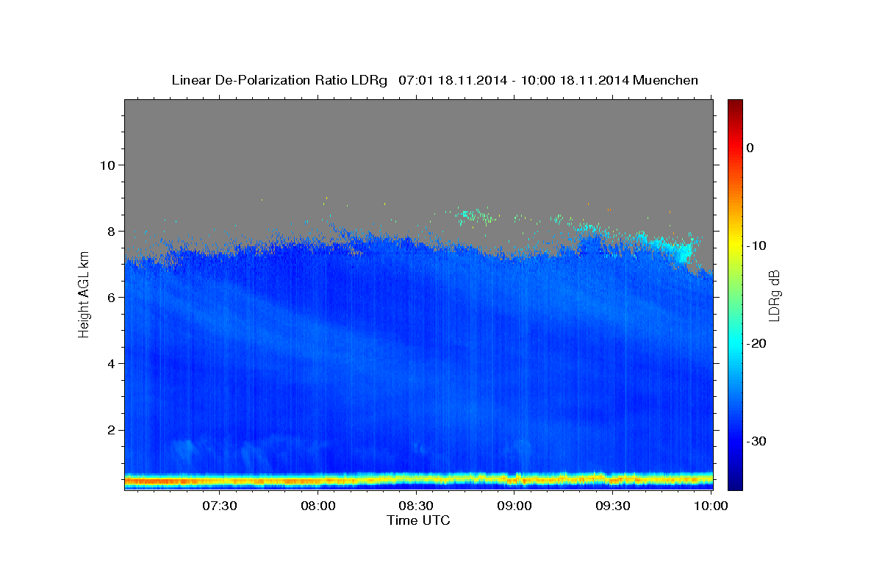This screenshot has height=588, width=882.
Task: Select the 08:30 time tick label
Action: 416,506
